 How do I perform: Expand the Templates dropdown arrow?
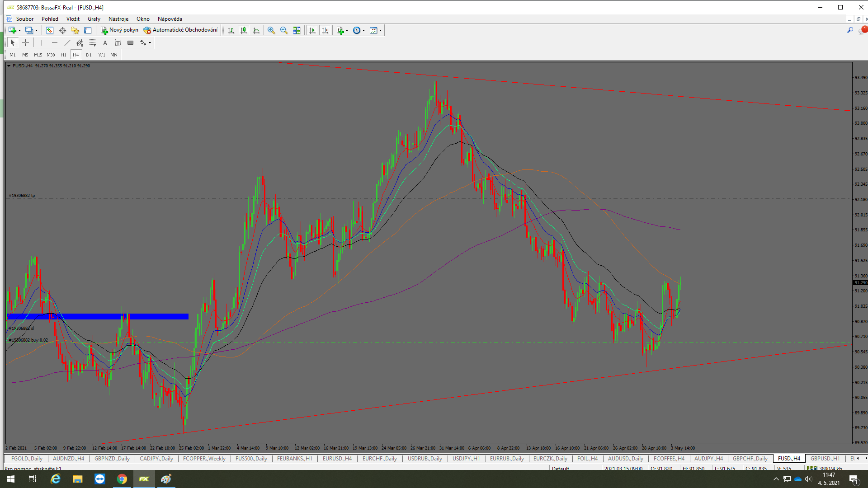pyautogui.click(x=380, y=30)
